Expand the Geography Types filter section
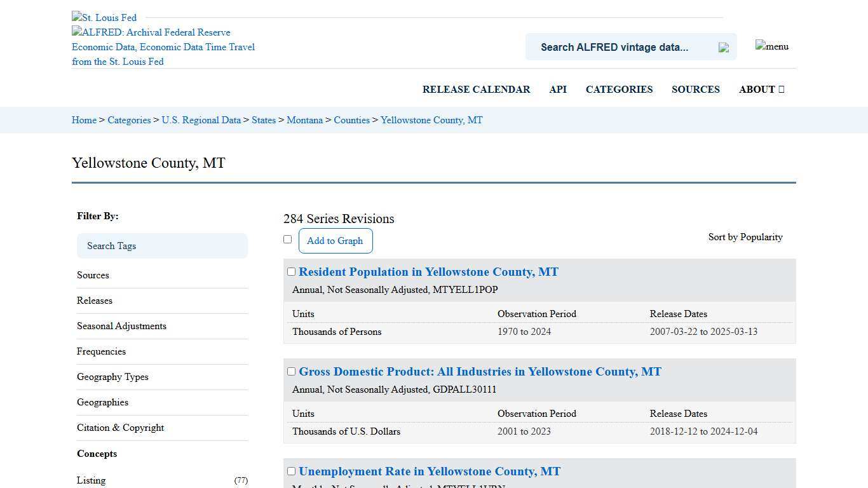Viewport: 868px width, 488px height. click(112, 377)
